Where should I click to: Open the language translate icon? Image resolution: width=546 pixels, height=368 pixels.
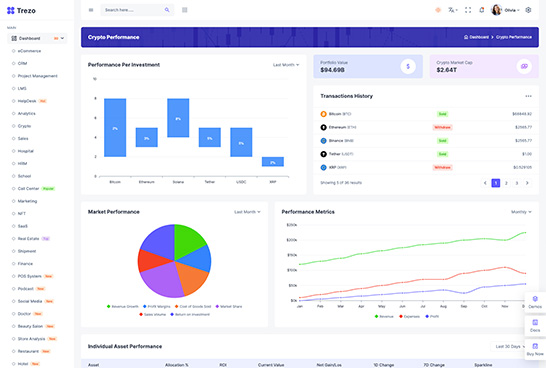coord(452,10)
